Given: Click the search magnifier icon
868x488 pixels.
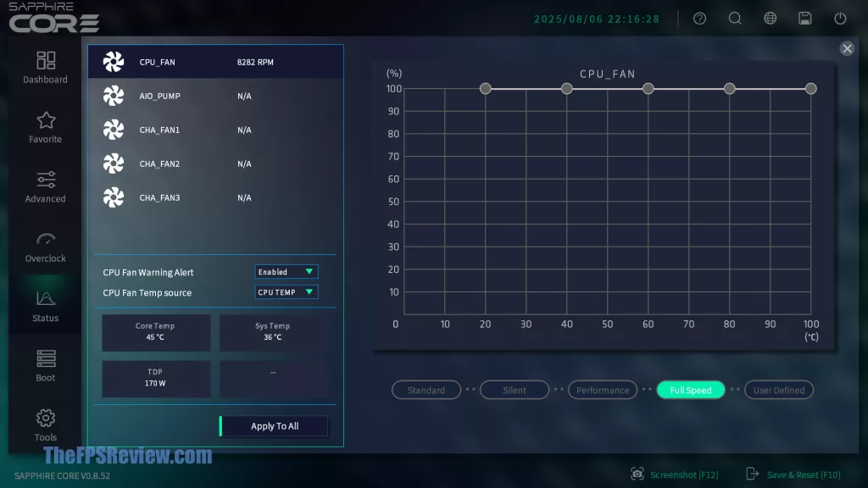Looking at the screenshot, I should click(735, 19).
